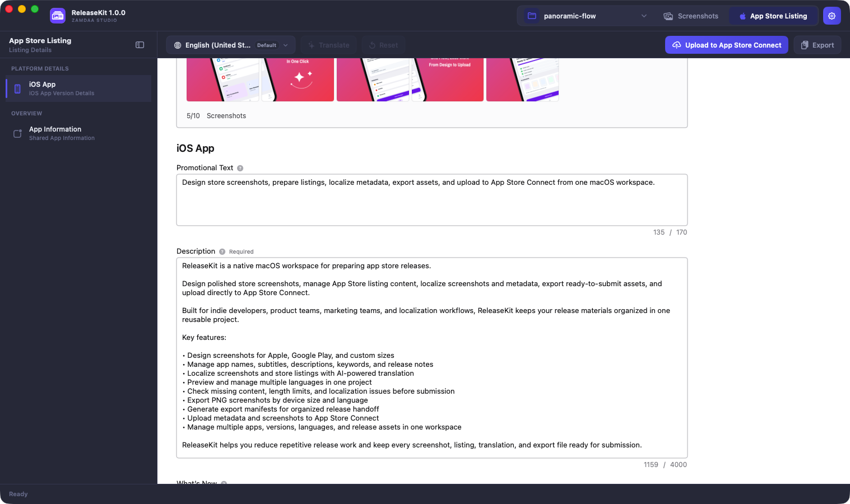This screenshot has height=504, width=850.
Task: Click the globe icon in language selector
Action: [x=178, y=45]
